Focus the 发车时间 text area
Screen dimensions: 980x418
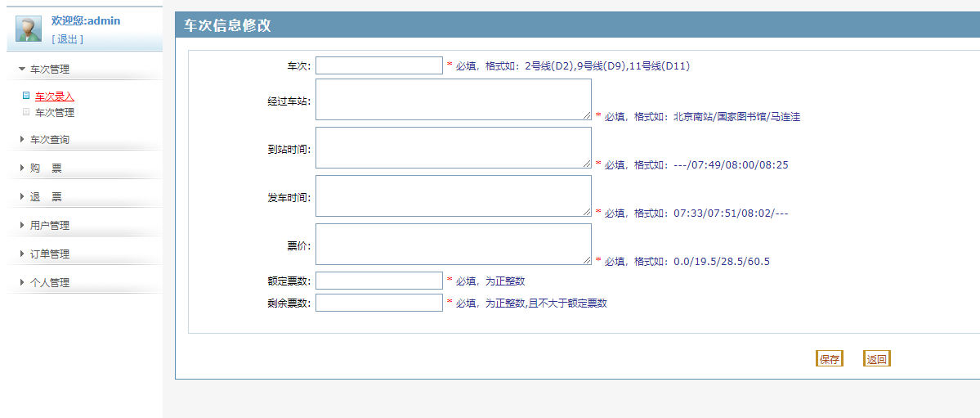tap(453, 196)
